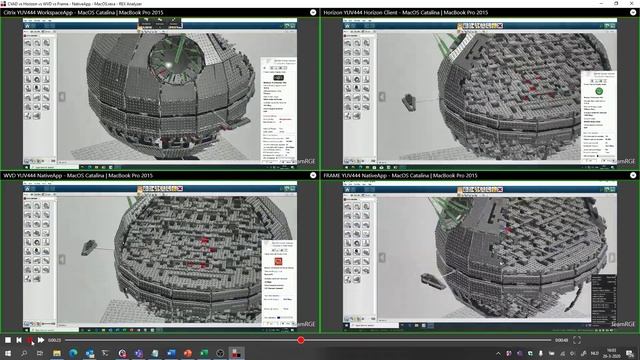Select the Citrix YUV444 WorkspaceApp panel title

pos(83,13)
